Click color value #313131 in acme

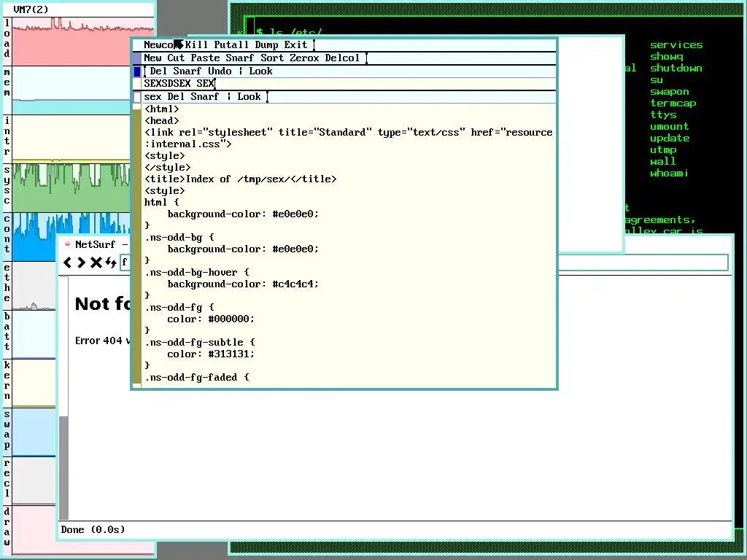click(231, 354)
